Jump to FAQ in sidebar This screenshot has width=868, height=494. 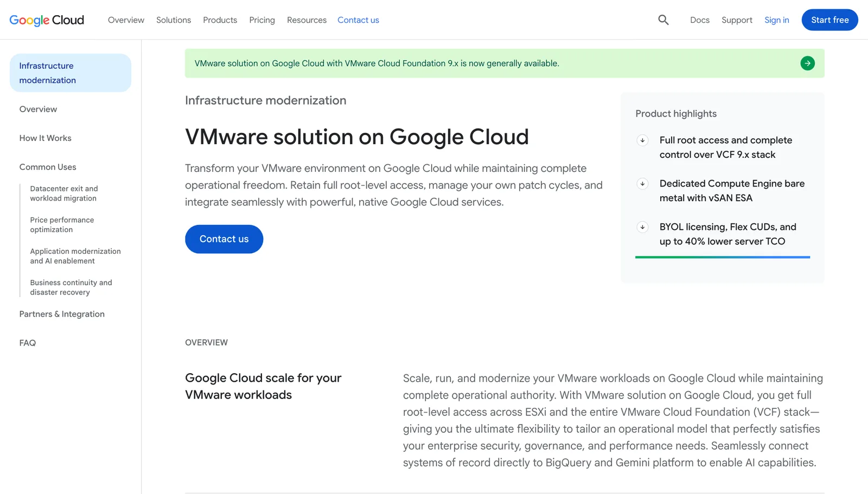[x=28, y=343]
